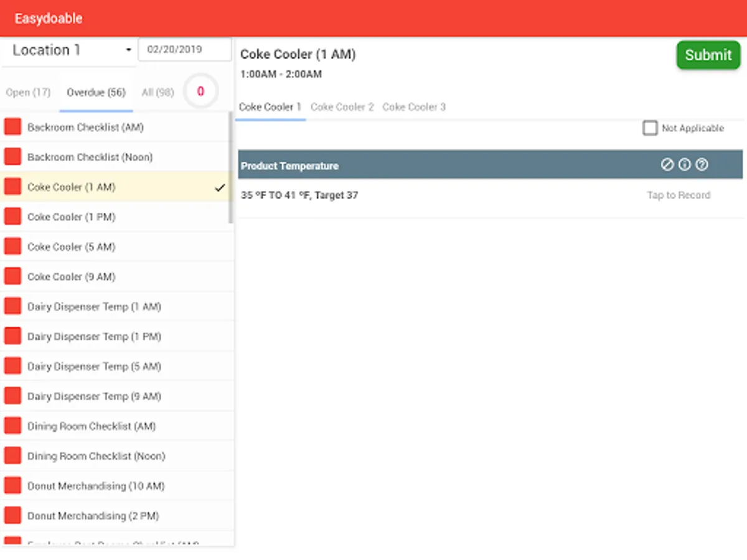Select the Coke Cooler 1 tab
747x560 pixels.
(x=270, y=107)
